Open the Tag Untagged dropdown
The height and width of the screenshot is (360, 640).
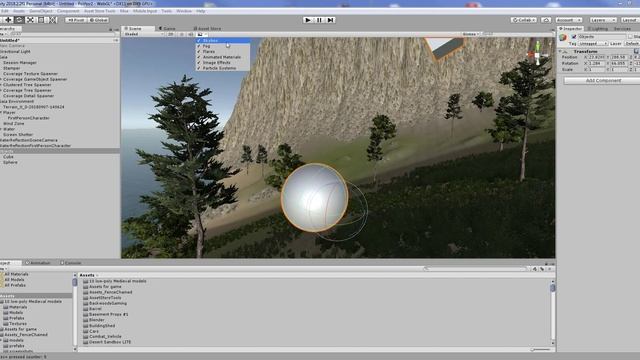(593, 43)
